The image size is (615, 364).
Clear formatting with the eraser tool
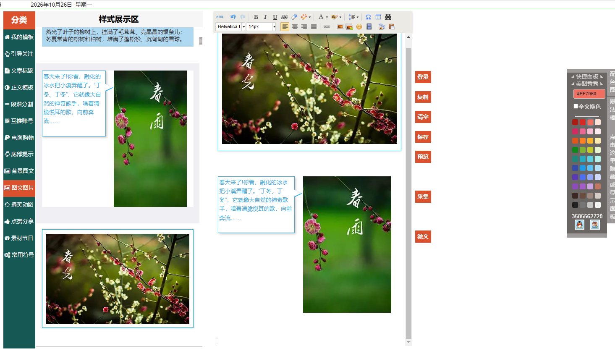coord(294,17)
